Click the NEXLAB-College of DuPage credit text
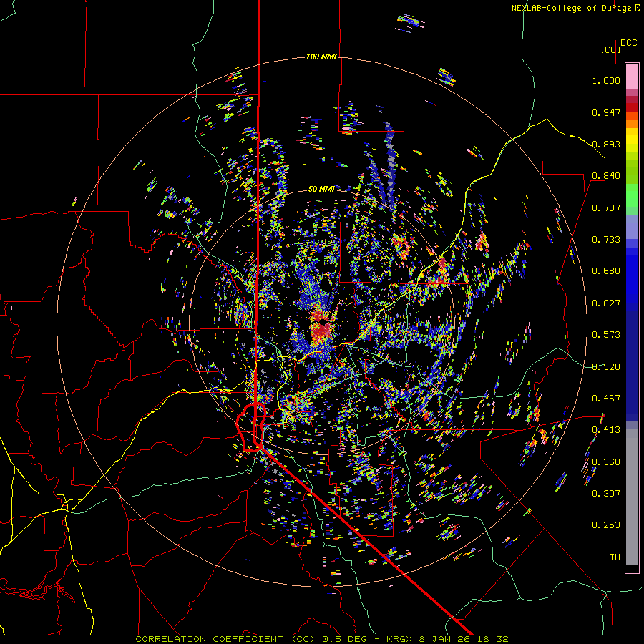The height and width of the screenshot is (644, 644). pos(571,8)
